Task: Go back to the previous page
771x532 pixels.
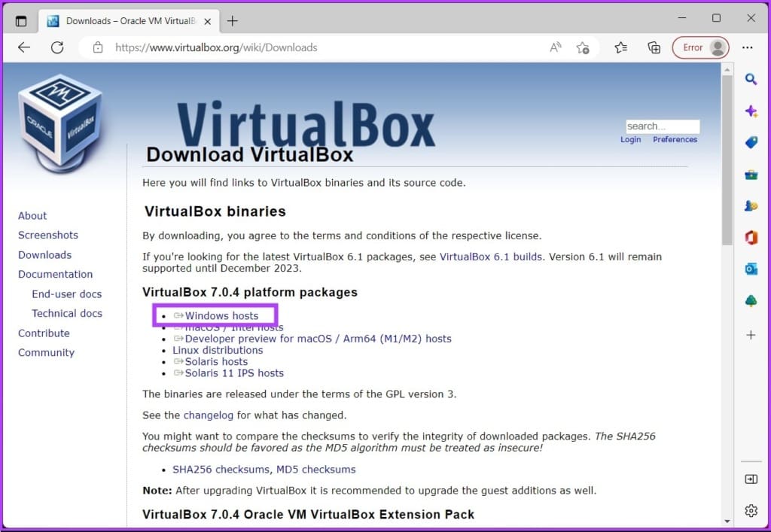Action: (x=24, y=47)
